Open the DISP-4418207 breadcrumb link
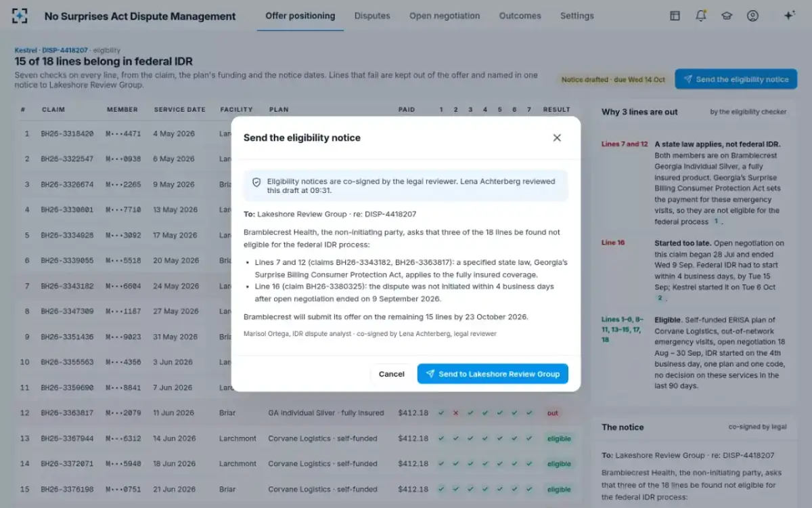Viewport: 812px width, 508px height. tap(65, 50)
